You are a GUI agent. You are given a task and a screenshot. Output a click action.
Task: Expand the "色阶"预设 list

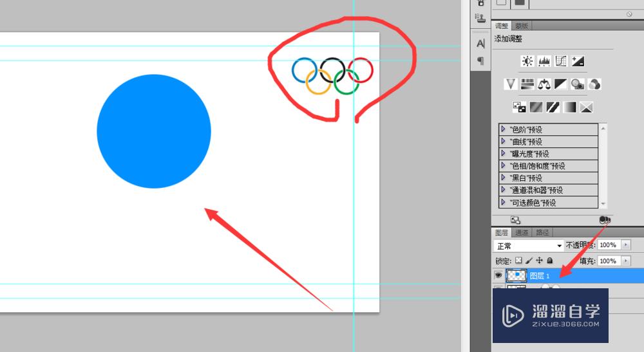[503, 129]
